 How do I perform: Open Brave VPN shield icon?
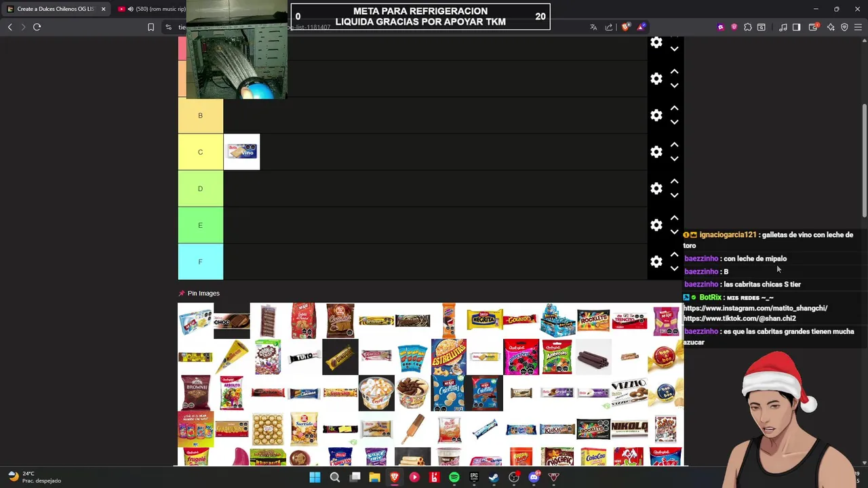pyautogui.click(x=844, y=27)
